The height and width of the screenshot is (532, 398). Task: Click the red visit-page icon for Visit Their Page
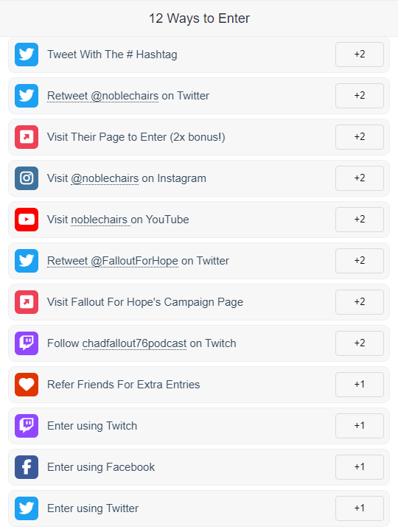[27, 137]
